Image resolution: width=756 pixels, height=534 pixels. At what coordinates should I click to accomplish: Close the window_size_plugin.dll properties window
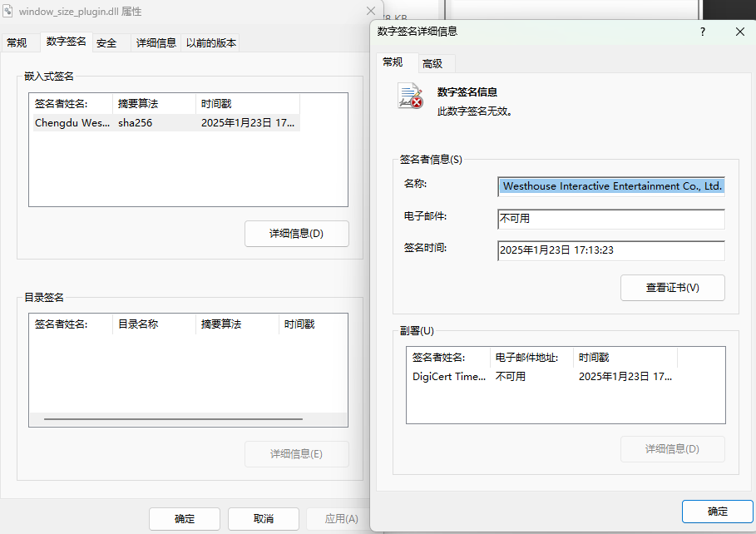371,11
